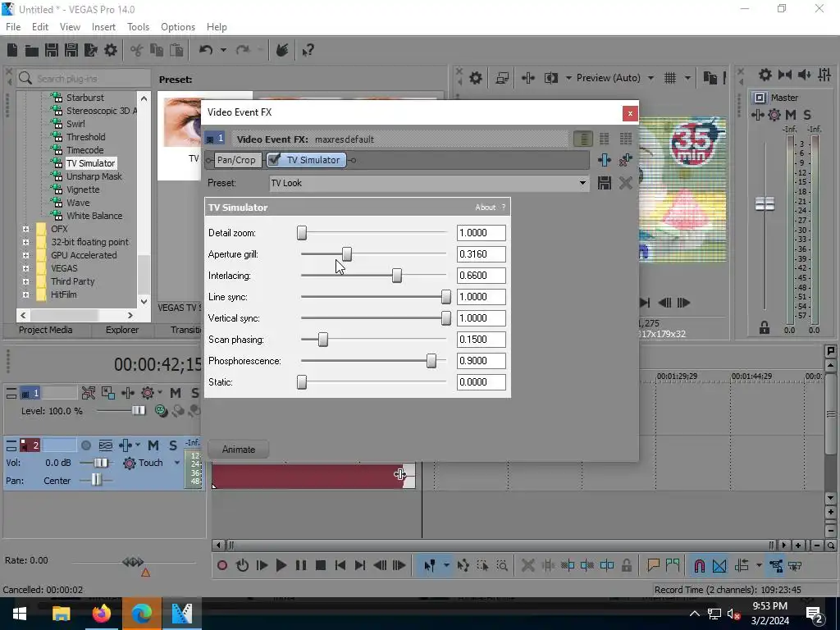Viewport: 840px width, 630px height.
Task: Click the Enable Snapping magnet icon
Action: (699, 565)
